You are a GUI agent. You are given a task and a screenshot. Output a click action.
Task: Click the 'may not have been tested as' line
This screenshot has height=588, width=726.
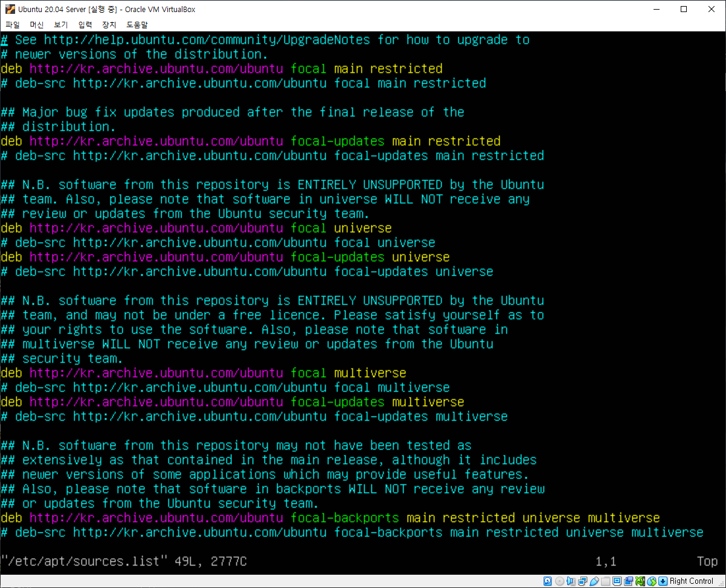point(236,446)
